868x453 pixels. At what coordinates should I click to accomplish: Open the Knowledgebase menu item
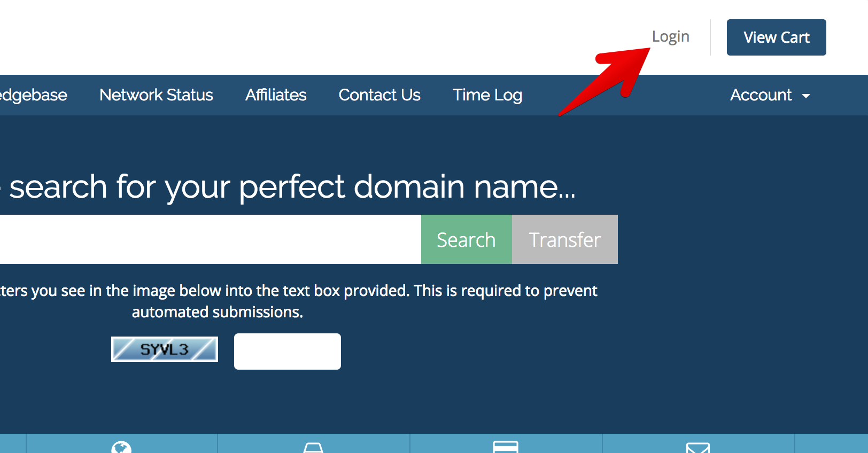[x=33, y=95]
